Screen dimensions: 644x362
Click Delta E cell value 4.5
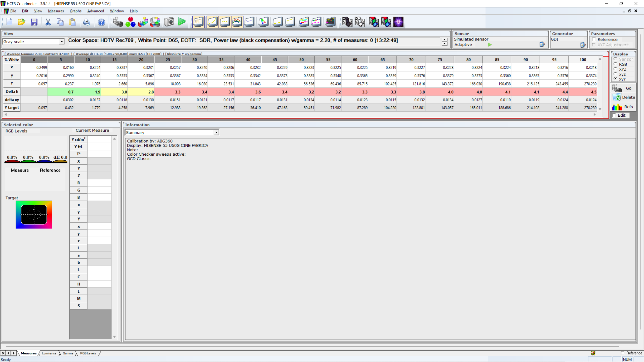(x=583, y=92)
